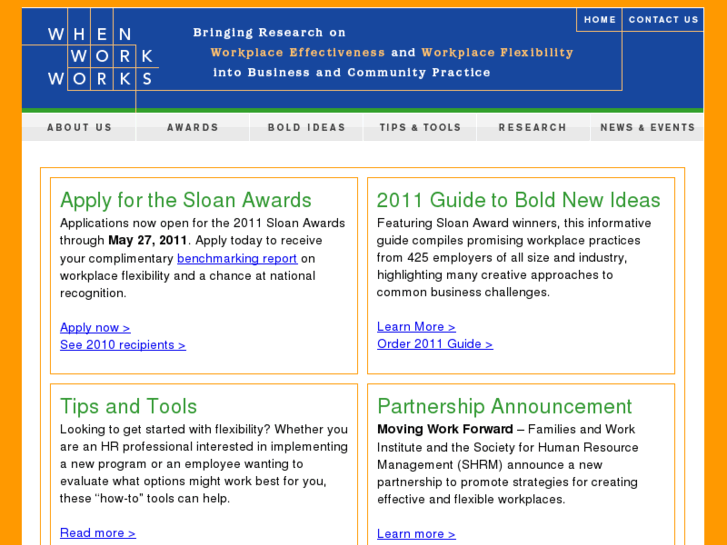
Task: Select the AWARDS navigation tab
Action: click(192, 127)
